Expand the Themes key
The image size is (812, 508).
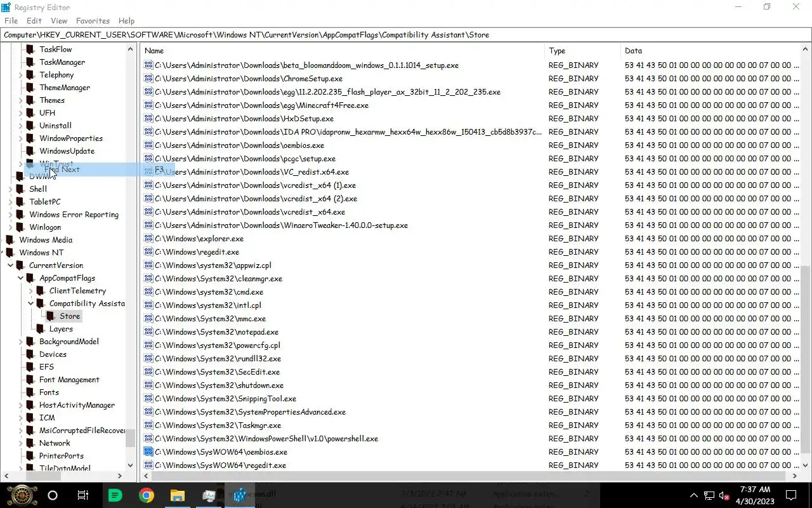click(x=20, y=100)
